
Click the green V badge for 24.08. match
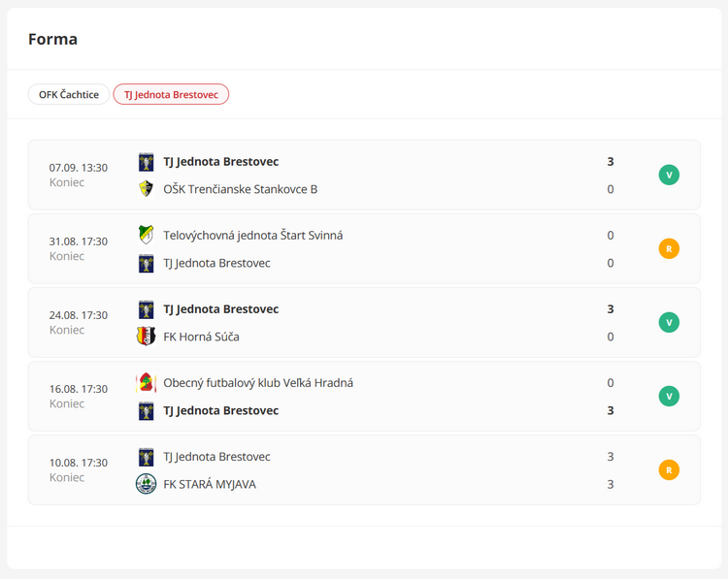coord(669,323)
